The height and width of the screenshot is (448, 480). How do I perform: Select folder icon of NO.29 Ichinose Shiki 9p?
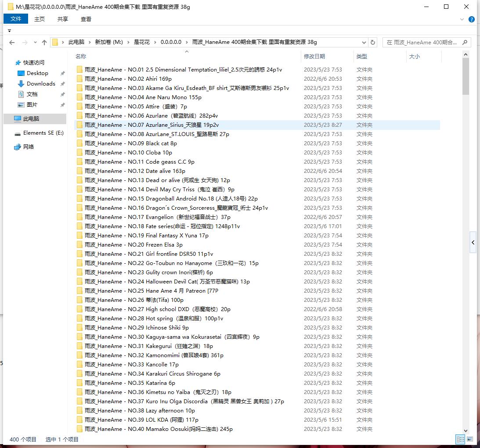[79, 327]
